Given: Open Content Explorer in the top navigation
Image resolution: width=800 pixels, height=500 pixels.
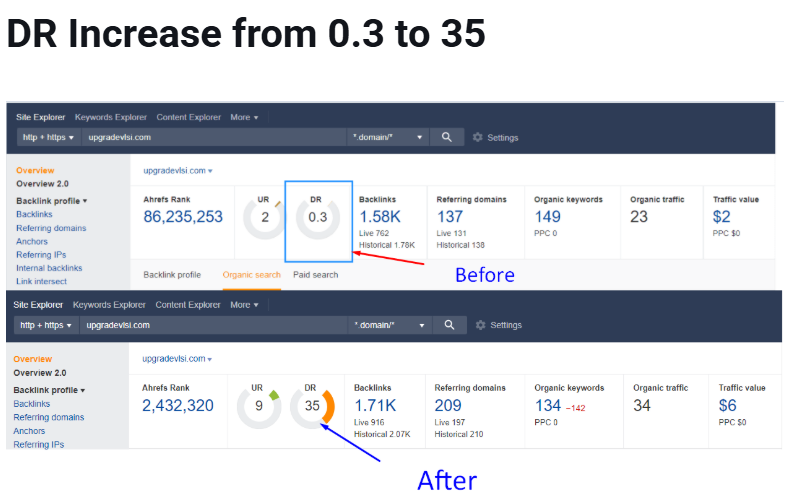Looking at the screenshot, I should click(x=189, y=117).
